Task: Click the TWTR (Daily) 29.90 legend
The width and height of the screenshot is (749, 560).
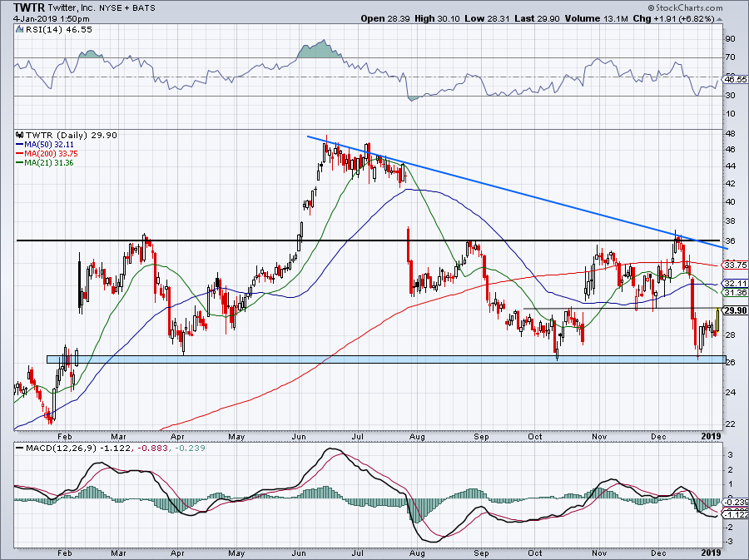Action: [72, 135]
